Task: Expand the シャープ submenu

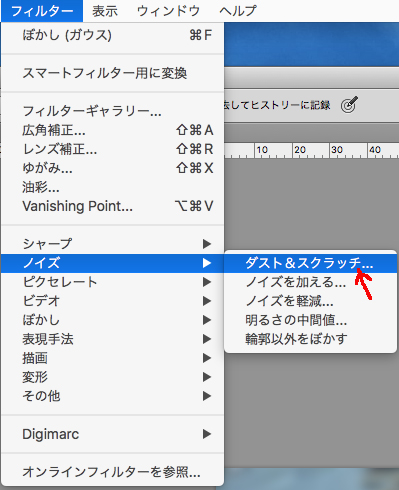Action: point(112,244)
